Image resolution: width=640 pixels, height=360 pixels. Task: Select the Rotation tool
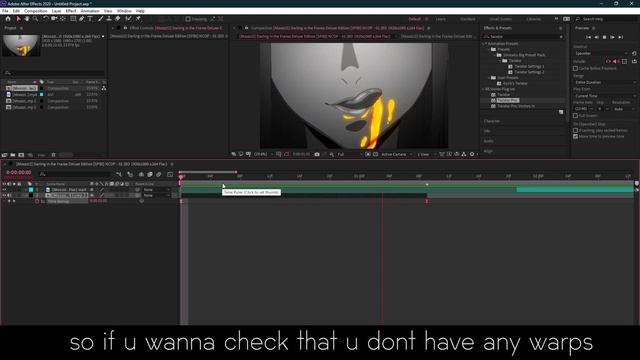pyautogui.click(x=46, y=19)
